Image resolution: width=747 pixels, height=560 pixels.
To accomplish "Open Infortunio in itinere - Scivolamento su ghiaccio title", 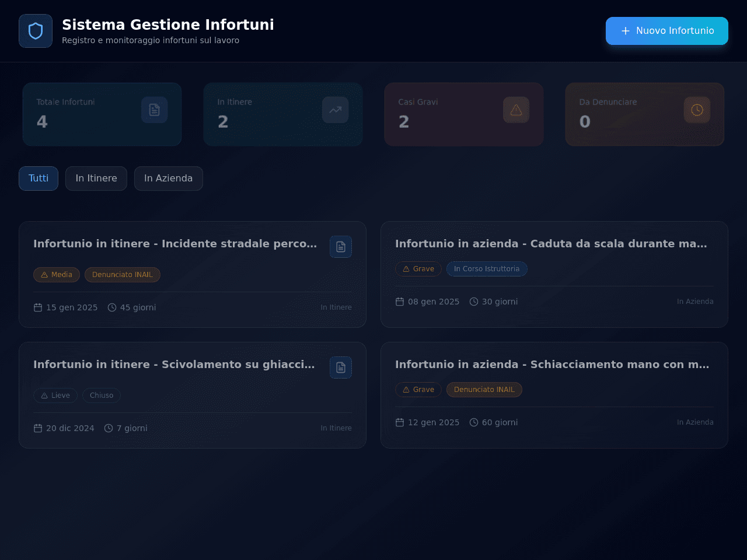I will (174, 365).
